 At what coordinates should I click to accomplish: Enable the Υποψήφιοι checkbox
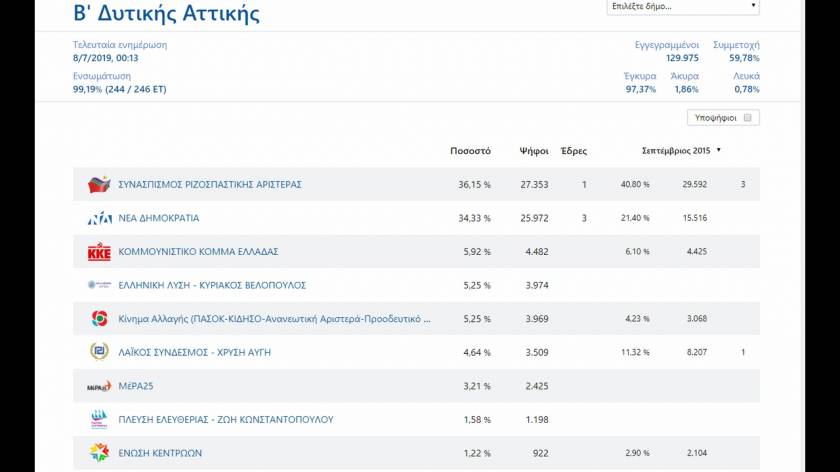point(746,118)
